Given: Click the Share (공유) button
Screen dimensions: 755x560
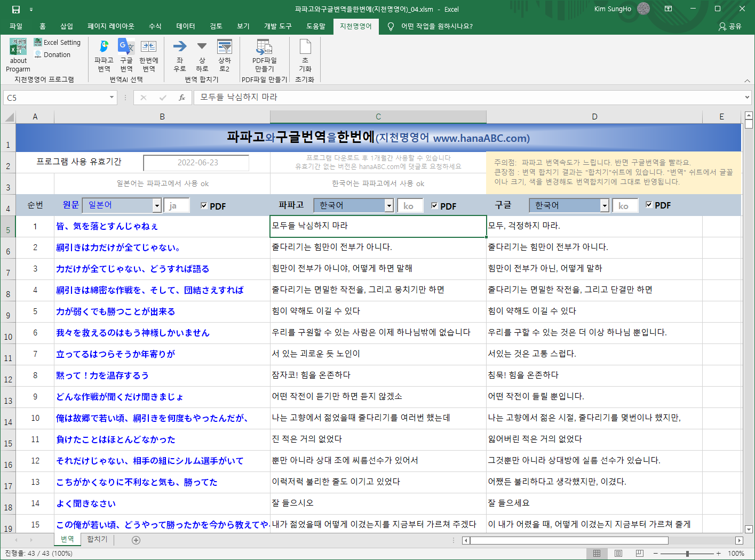Looking at the screenshot, I should [730, 26].
